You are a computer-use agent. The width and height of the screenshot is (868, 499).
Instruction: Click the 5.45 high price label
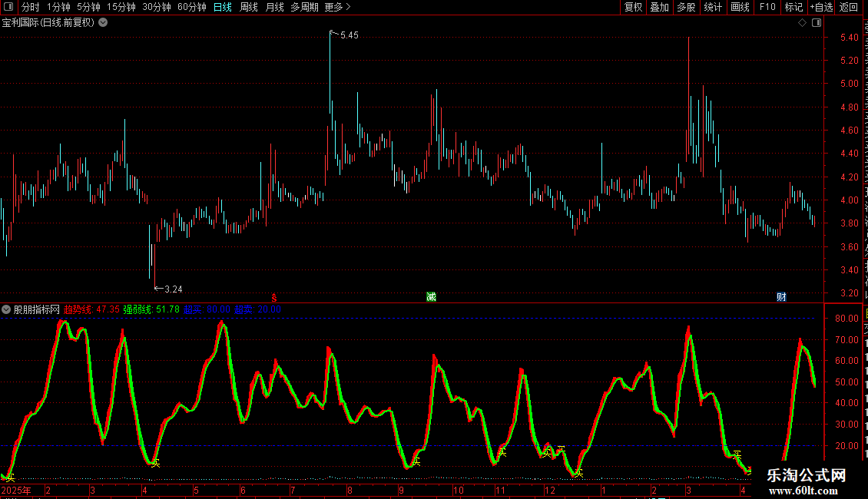350,35
